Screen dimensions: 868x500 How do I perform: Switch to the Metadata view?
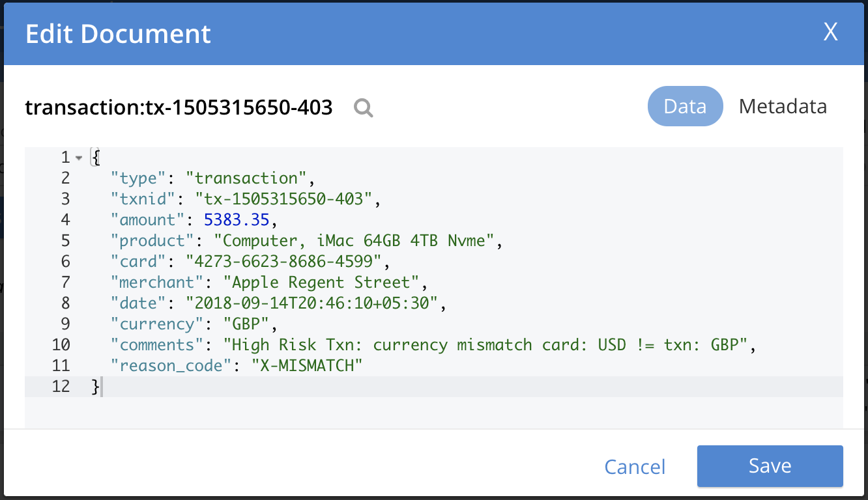click(783, 106)
